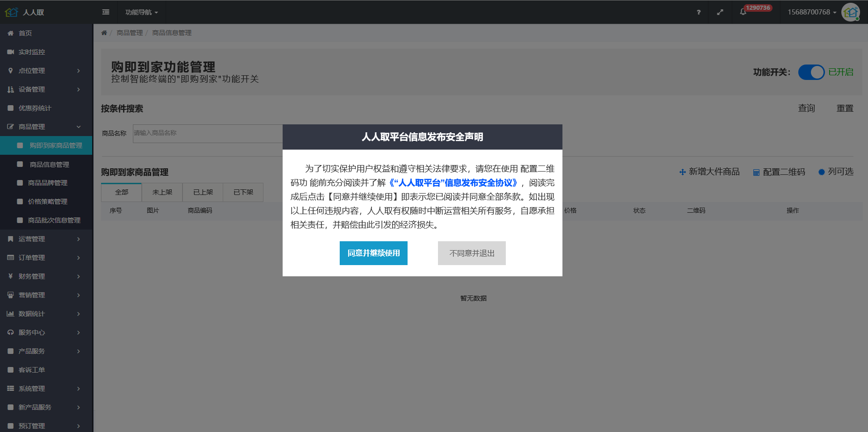868x432 pixels.
Task: Click the user avatar in top bar
Action: pyautogui.click(x=850, y=12)
